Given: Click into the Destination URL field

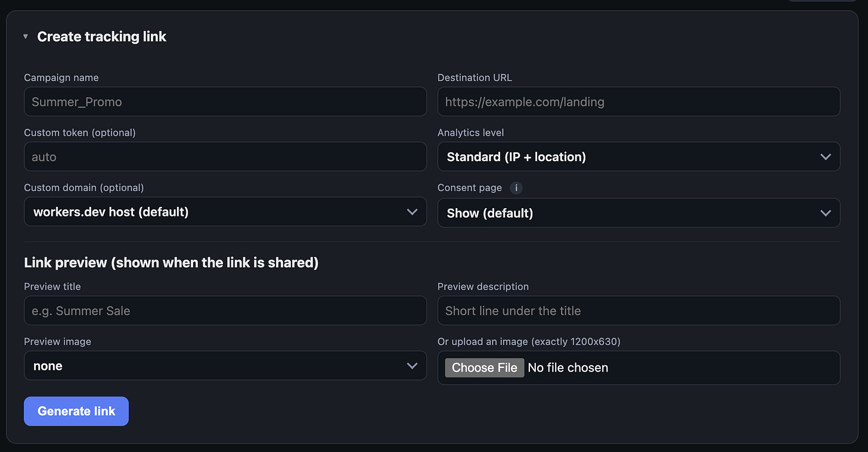Looking at the screenshot, I should tap(638, 101).
